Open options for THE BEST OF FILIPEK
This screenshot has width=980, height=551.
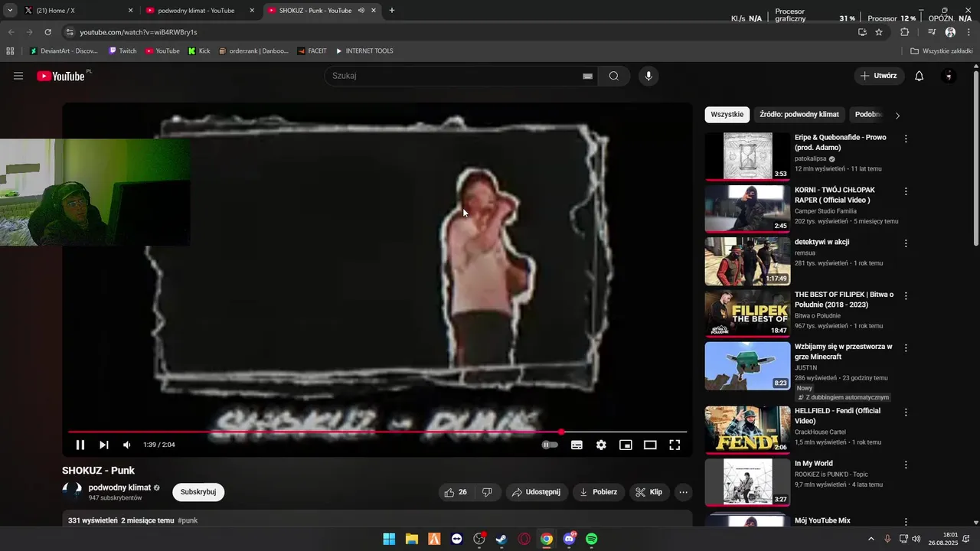(x=906, y=296)
